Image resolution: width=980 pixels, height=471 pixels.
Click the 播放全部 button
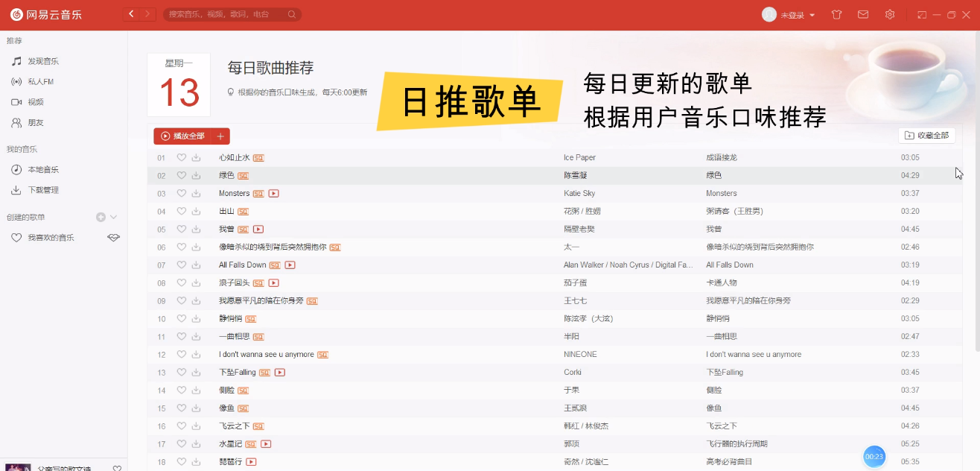tap(185, 136)
